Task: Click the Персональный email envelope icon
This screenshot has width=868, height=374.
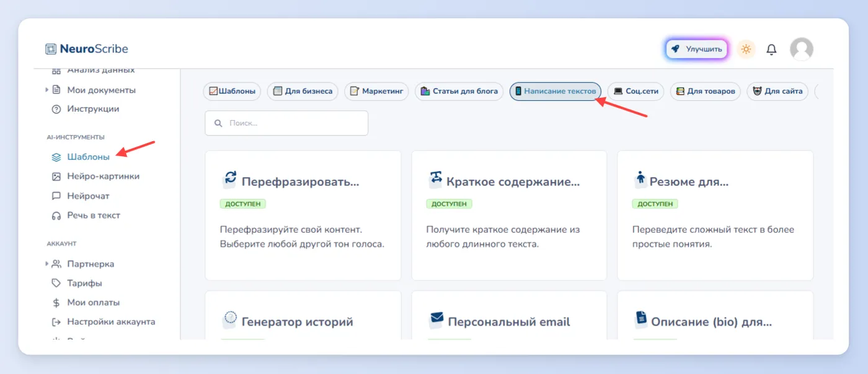Action: pos(436,319)
